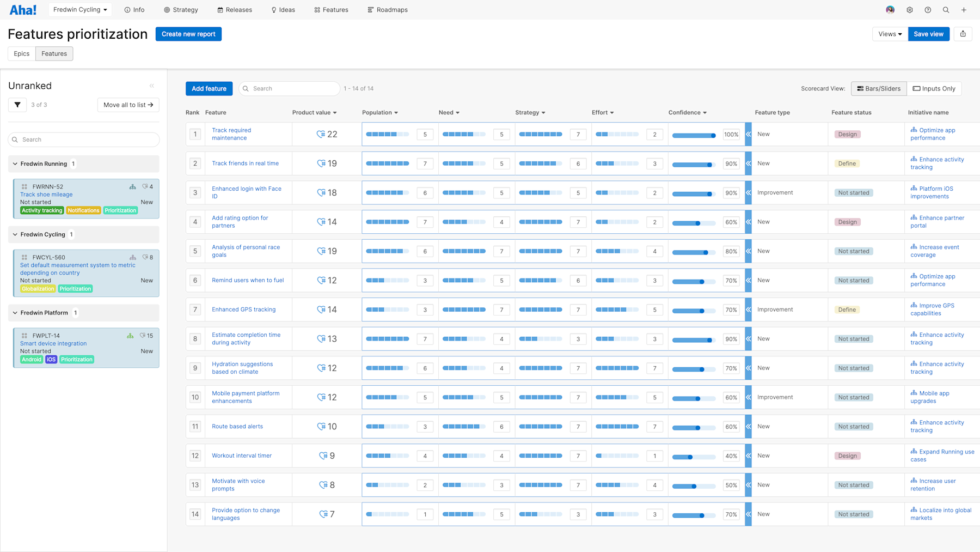Open the settings gear in the header
The width and height of the screenshot is (980, 552).
click(909, 10)
